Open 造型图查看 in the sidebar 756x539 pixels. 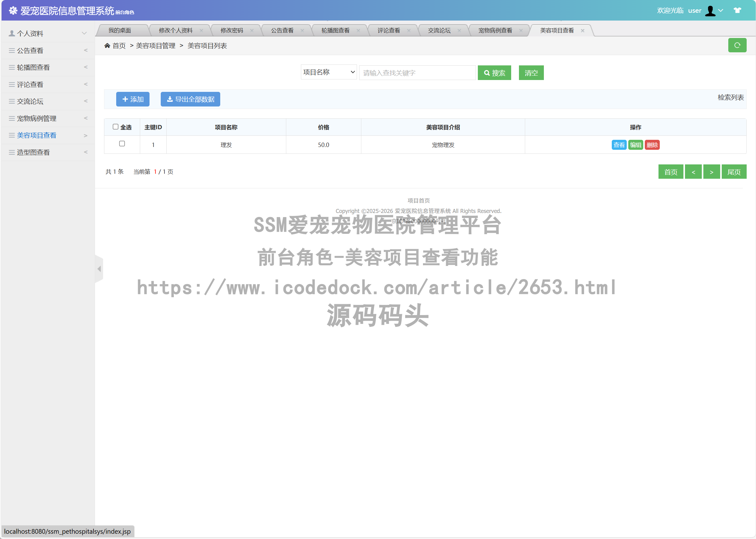tap(48, 152)
